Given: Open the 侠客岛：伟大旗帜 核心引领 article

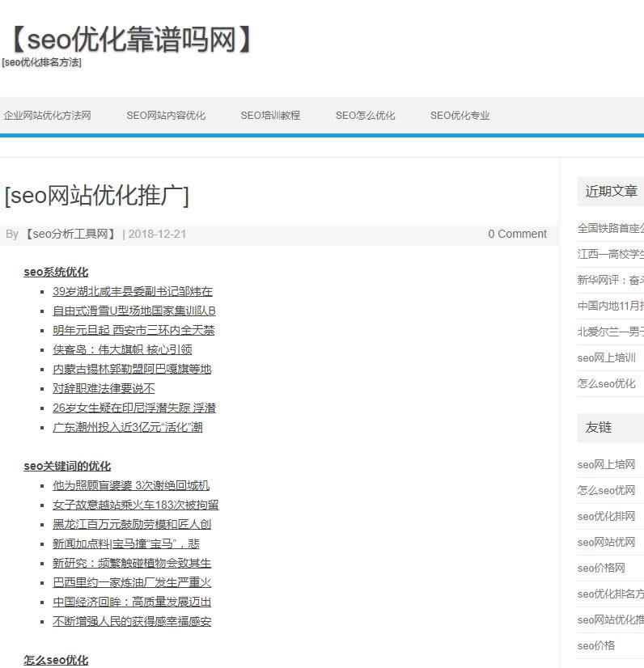Looking at the screenshot, I should (x=122, y=349).
